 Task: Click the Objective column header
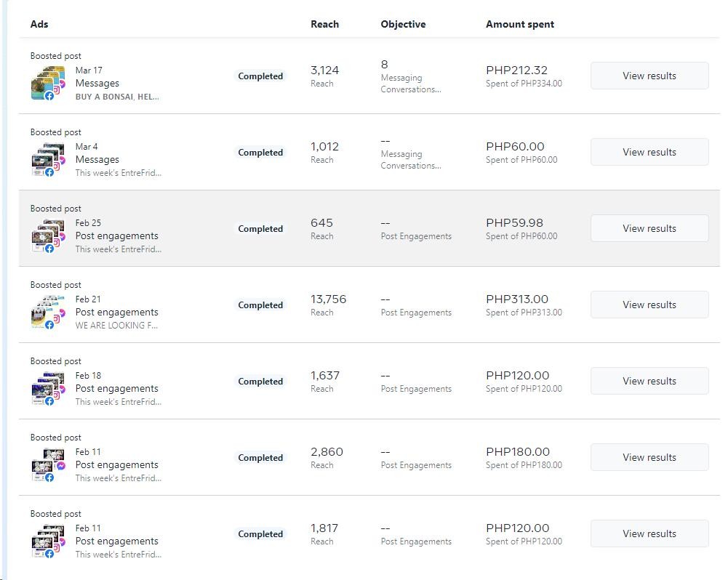[x=403, y=24]
